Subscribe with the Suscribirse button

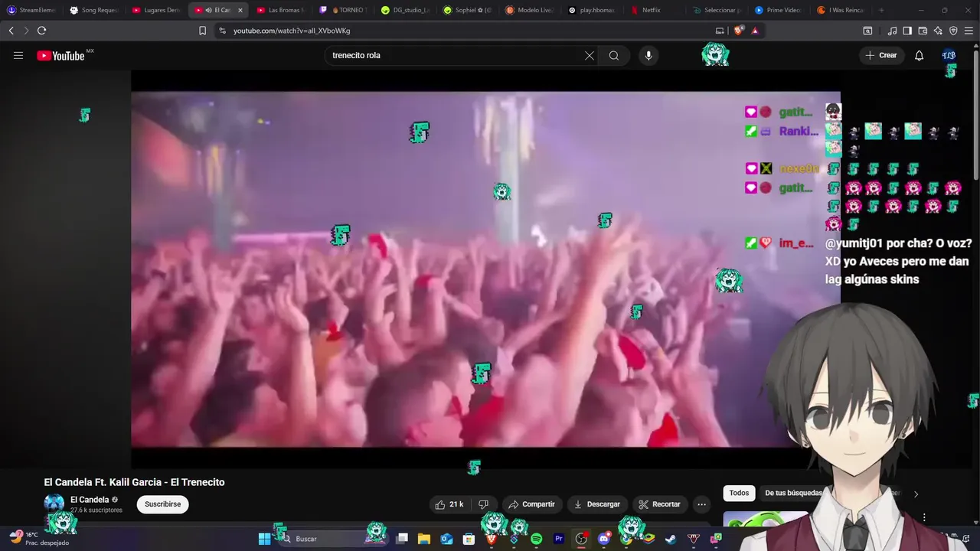162,504
